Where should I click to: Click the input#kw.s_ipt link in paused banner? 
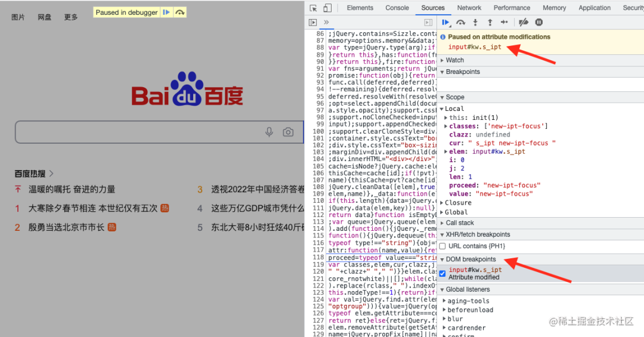click(475, 47)
